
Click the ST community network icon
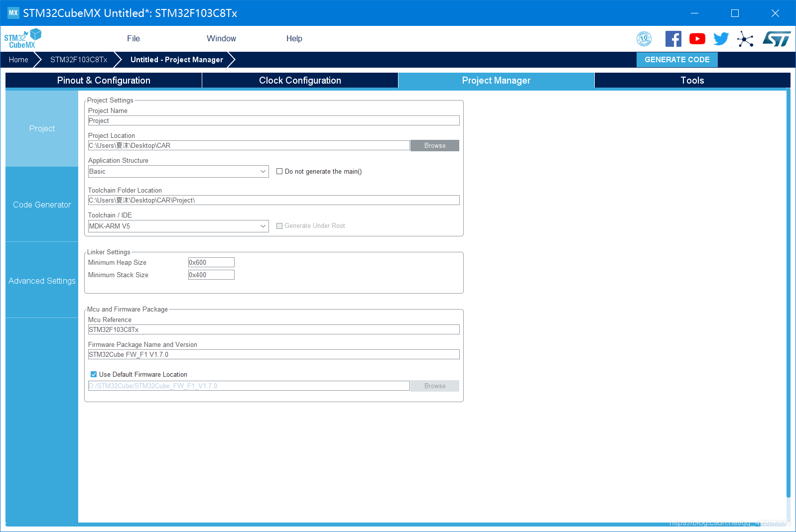pyautogui.click(x=745, y=39)
